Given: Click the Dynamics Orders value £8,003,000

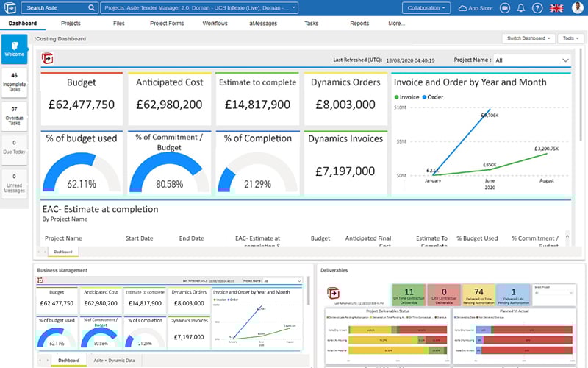Looking at the screenshot, I should pos(345,105).
